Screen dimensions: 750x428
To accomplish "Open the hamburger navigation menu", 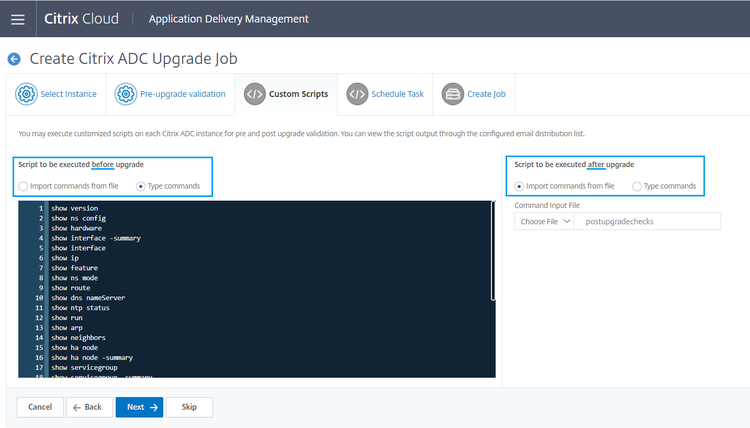I will 18,19.
